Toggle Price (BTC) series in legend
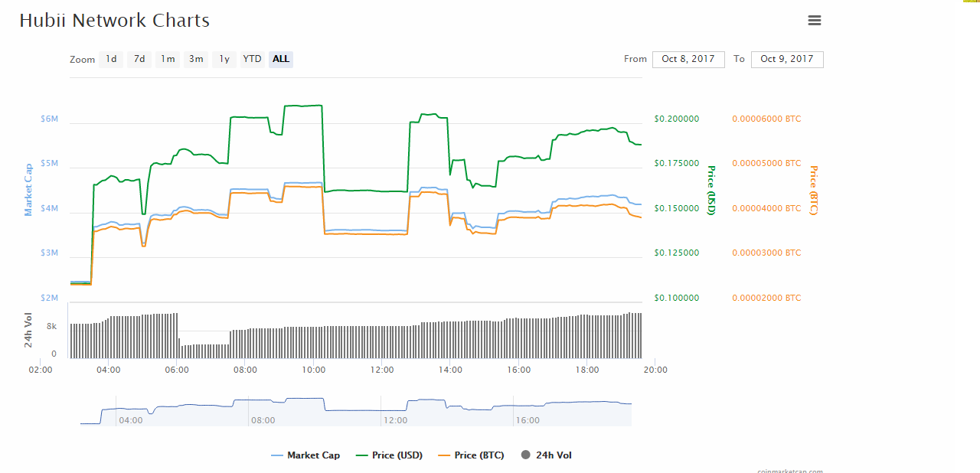Screen dimensions: 980x473 click(471, 455)
